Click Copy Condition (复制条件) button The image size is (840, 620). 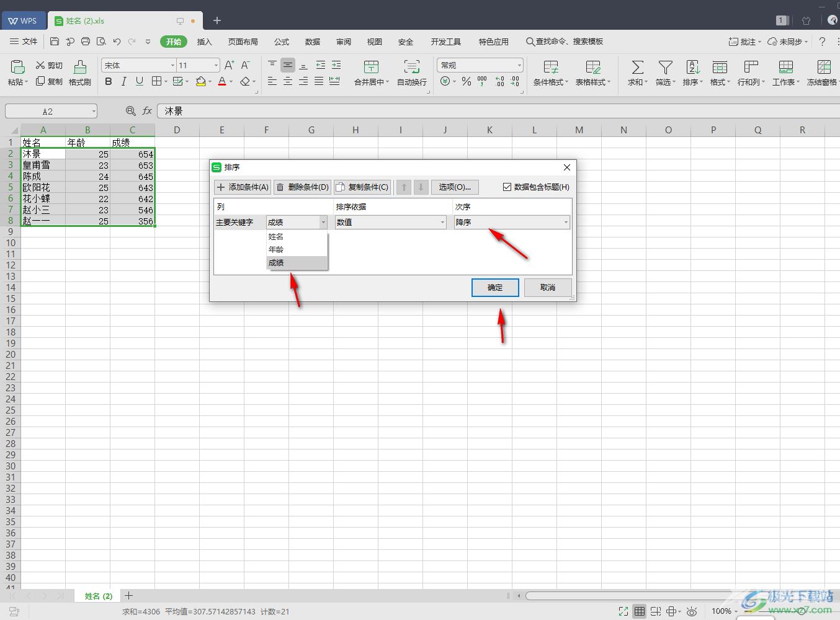pos(362,187)
